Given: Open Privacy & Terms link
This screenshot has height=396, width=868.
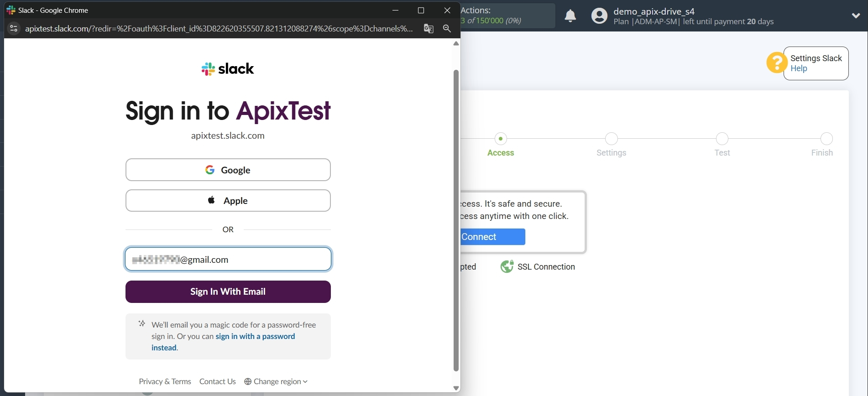Looking at the screenshot, I should (165, 381).
